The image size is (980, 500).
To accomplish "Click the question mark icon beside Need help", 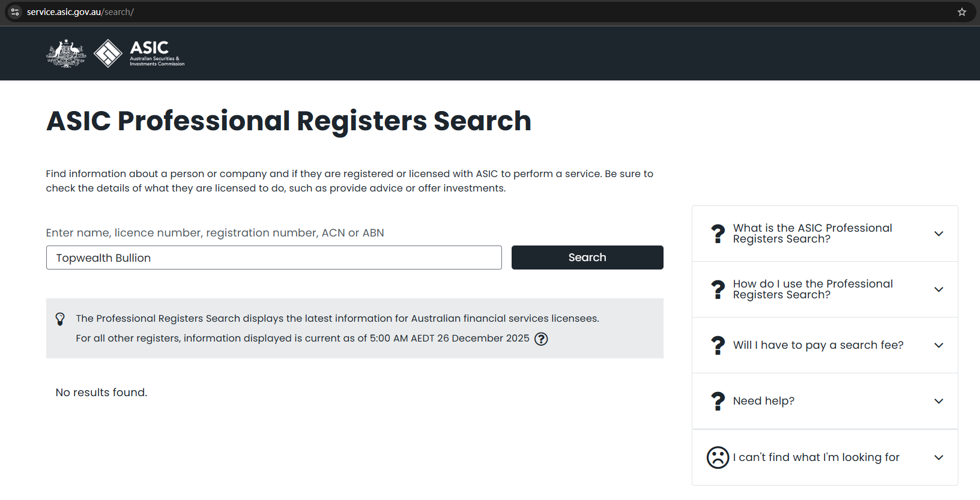I will pos(718,401).
